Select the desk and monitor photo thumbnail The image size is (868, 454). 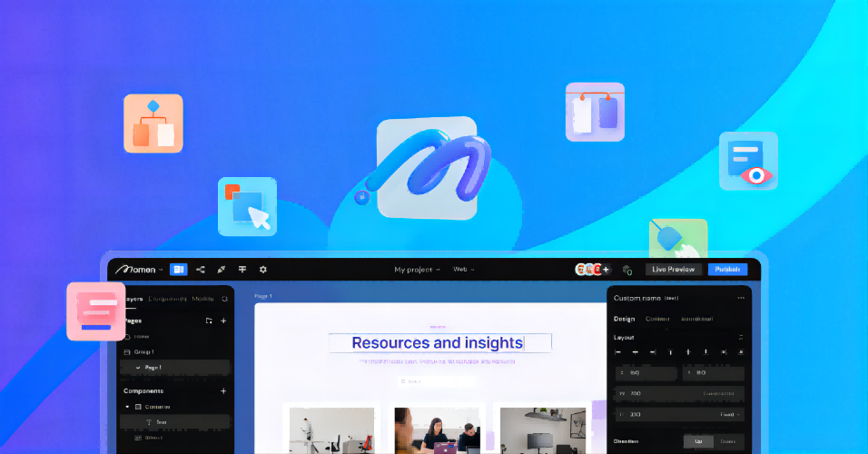coord(543,430)
